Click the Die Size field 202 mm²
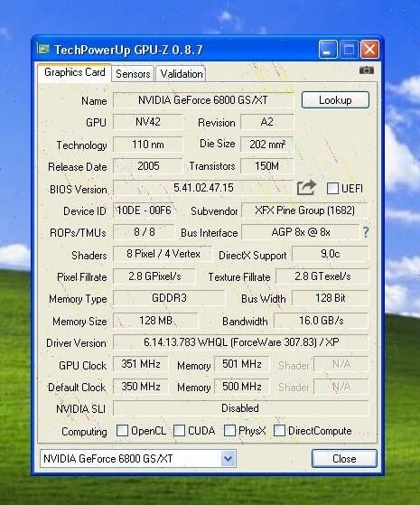 click(x=267, y=144)
